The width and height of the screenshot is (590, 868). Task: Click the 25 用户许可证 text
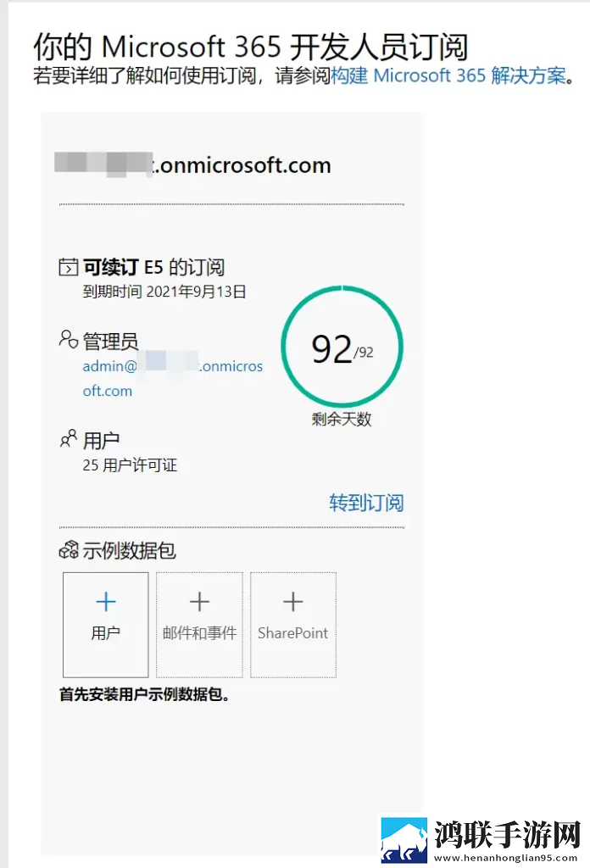pos(130,465)
